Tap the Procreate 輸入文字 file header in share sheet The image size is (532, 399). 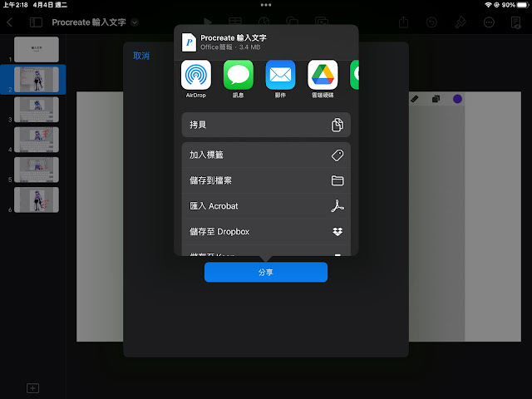(266, 42)
